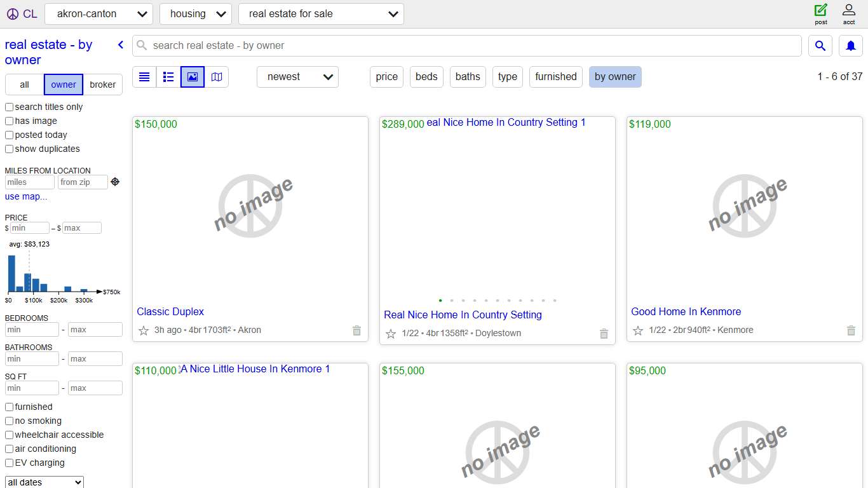
Task: Click the minimum price input field
Action: tap(30, 228)
